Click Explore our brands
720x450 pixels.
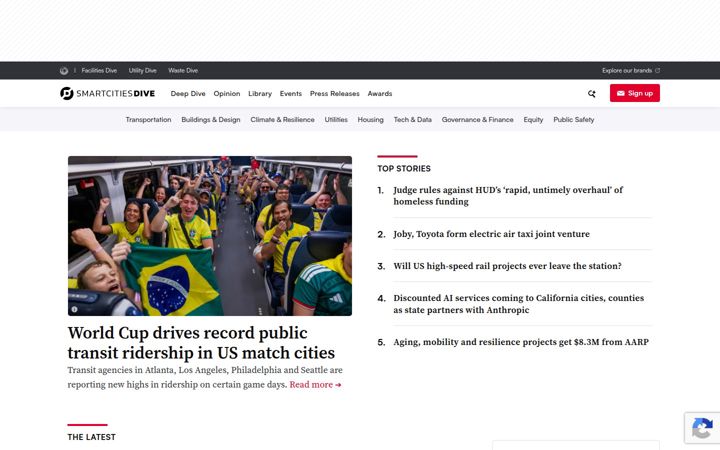coord(627,71)
